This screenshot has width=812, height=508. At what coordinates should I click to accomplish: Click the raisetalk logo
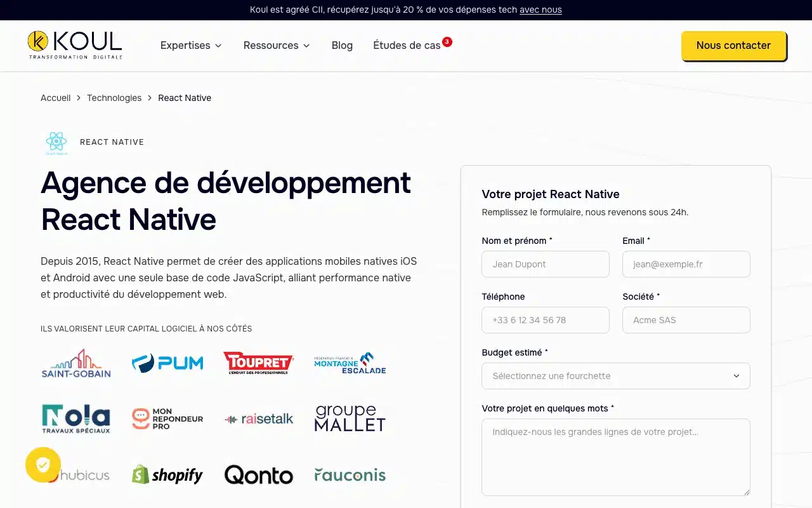click(259, 419)
